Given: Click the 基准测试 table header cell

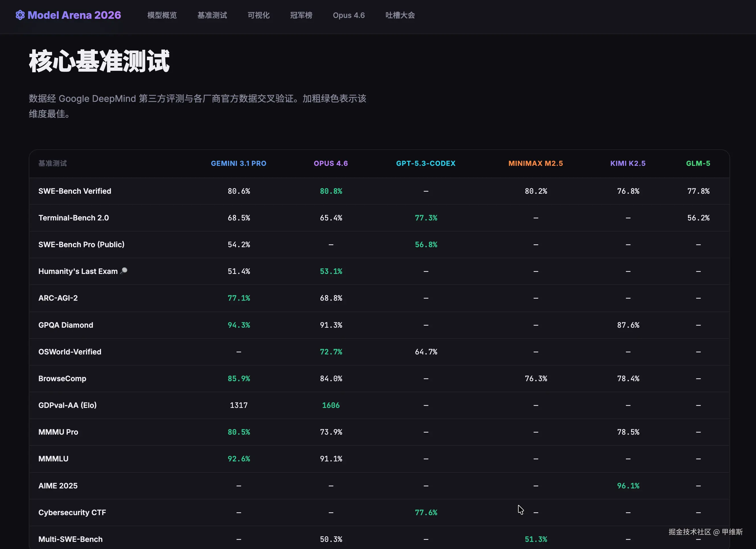Looking at the screenshot, I should pos(52,164).
